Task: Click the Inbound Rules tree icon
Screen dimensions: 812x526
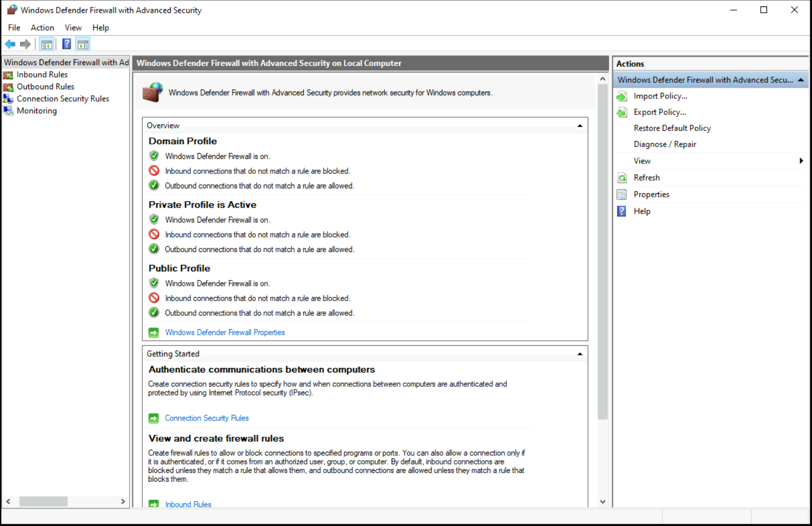Action: (x=8, y=75)
